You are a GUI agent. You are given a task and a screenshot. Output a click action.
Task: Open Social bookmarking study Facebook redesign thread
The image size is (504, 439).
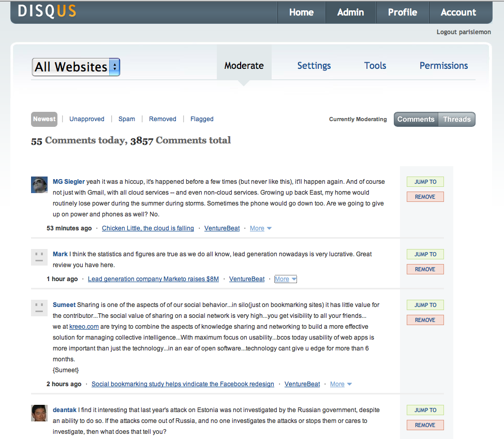183,384
